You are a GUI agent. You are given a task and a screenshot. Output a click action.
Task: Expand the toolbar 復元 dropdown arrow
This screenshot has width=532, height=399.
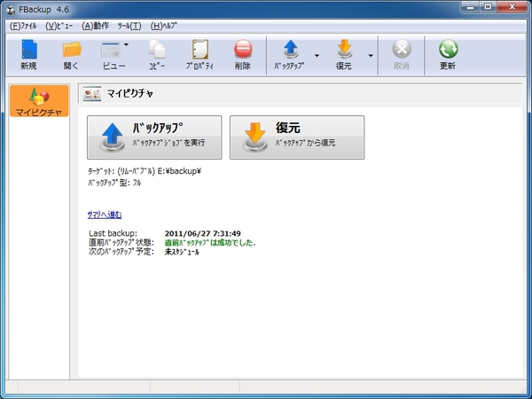click(371, 55)
